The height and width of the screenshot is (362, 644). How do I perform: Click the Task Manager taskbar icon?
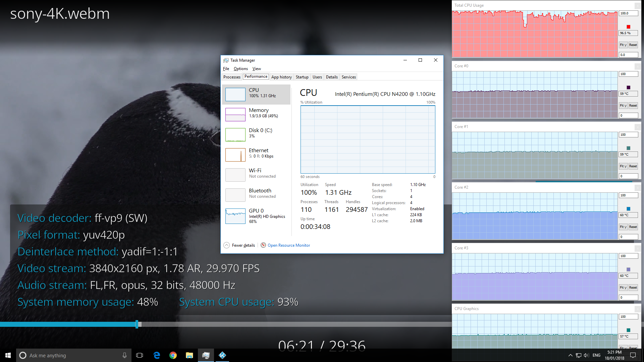point(206,355)
